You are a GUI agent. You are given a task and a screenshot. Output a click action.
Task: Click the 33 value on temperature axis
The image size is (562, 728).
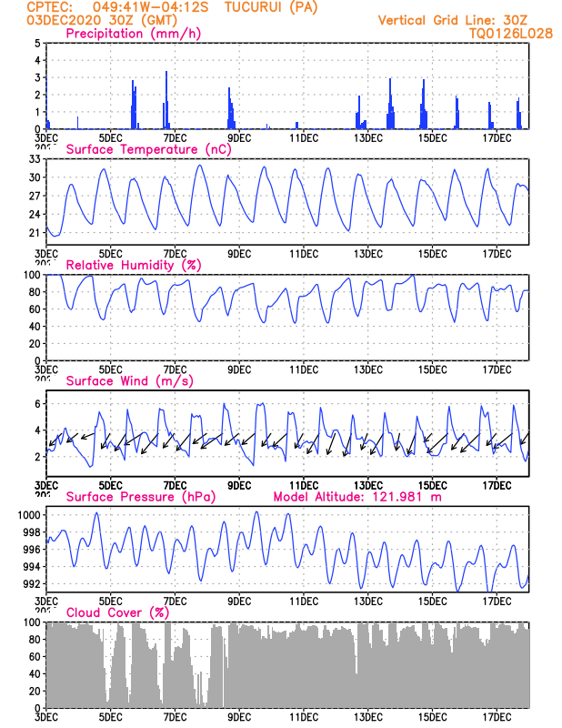[x=35, y=159]
